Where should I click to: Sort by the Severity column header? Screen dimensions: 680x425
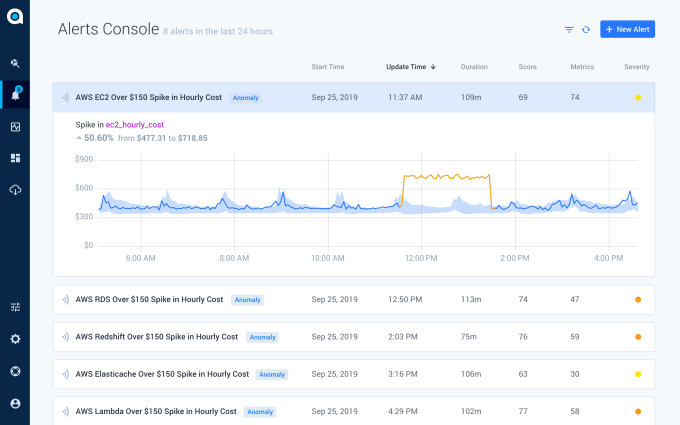[637, 67]
